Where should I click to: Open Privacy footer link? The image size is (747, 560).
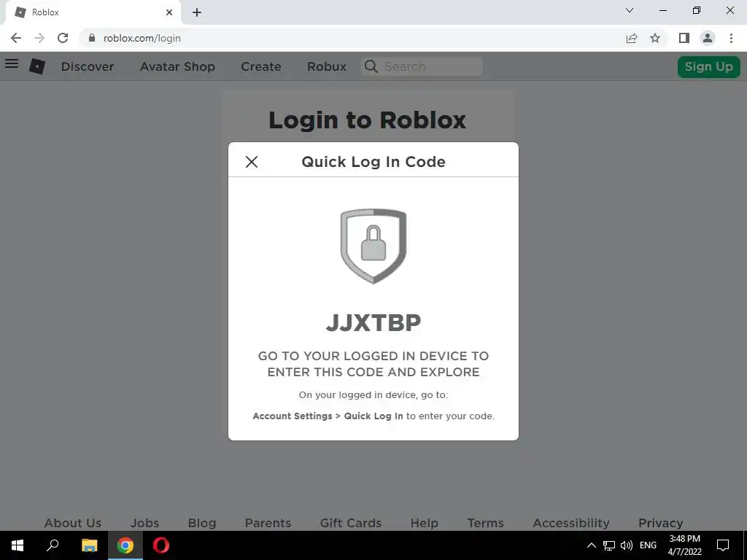coord(661,523)
